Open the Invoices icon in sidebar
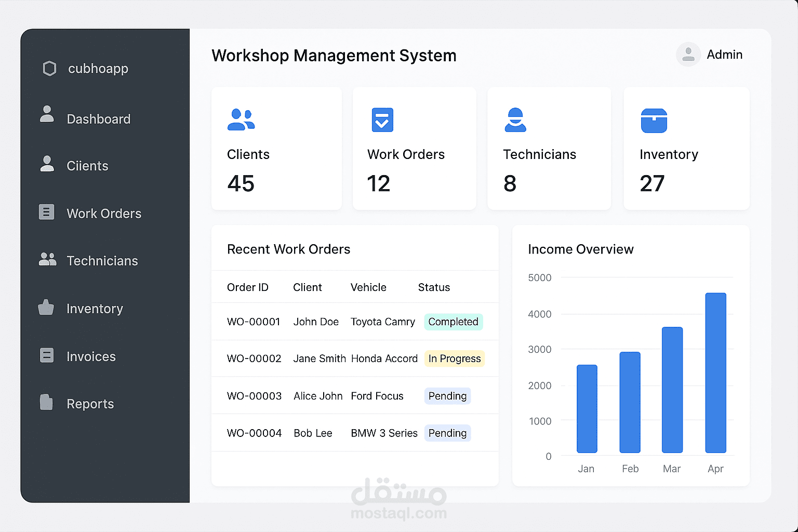798x532 pixels. 47,355
